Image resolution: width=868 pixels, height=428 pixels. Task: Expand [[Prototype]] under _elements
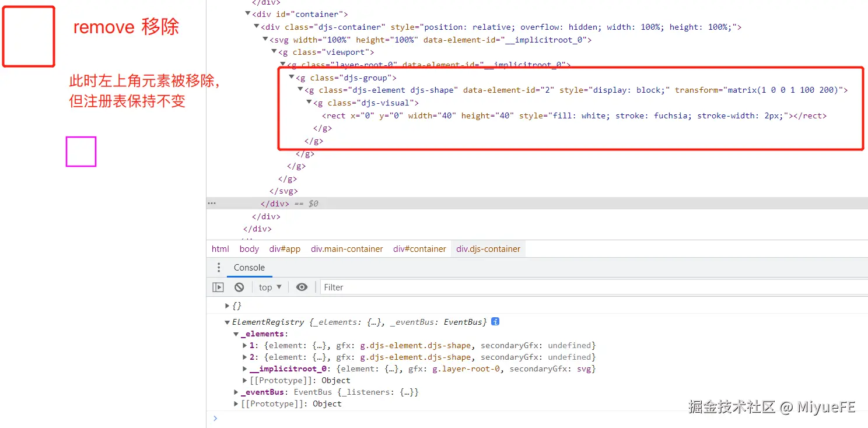pos(245,380)
